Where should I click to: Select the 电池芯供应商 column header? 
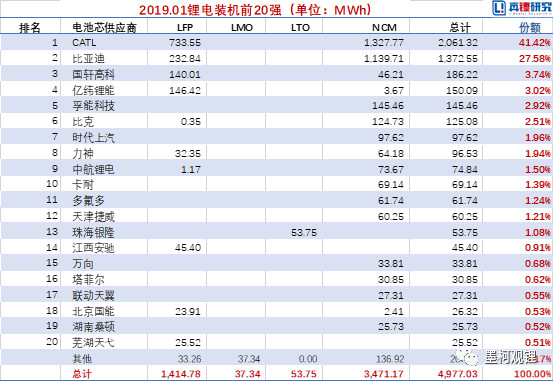point(104,28)
